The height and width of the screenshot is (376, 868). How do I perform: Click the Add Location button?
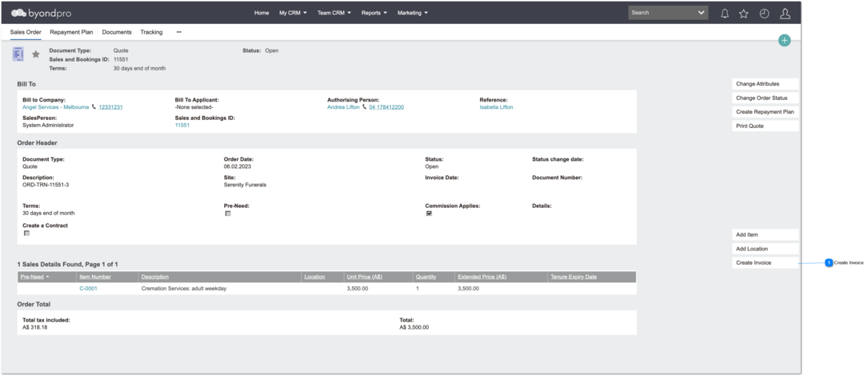(765, 249)
